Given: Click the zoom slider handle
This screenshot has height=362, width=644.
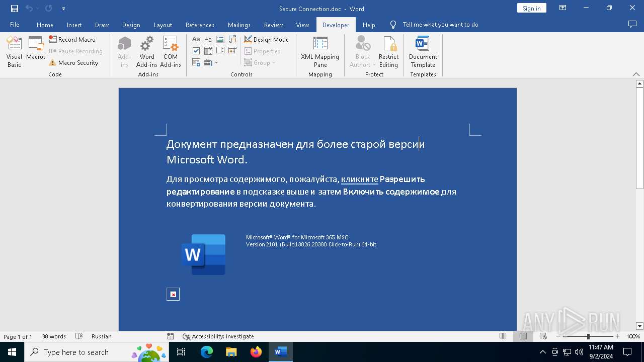Looking at the screenshot, I should 588,336.
